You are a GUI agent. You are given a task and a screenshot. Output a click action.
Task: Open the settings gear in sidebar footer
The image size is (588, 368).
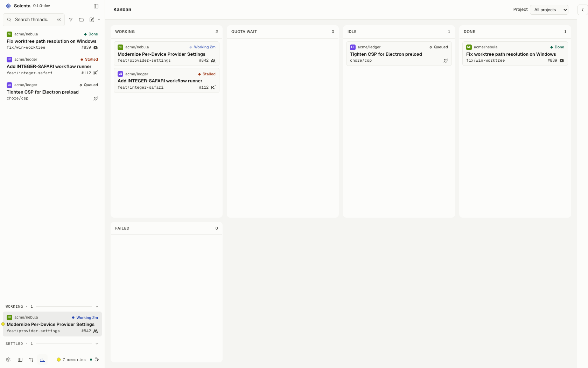pyautogui.click(x=8, y=360)
